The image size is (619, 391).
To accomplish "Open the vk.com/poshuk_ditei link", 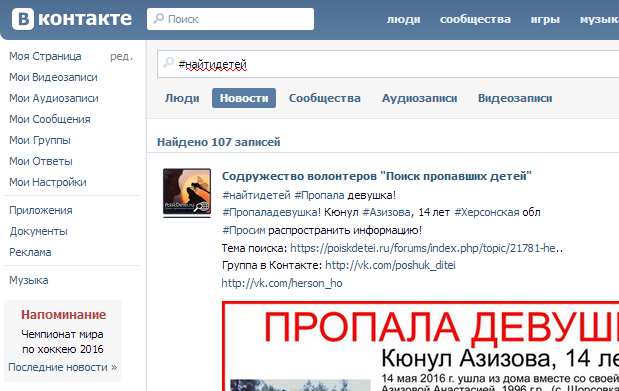I will coord(390,265).
